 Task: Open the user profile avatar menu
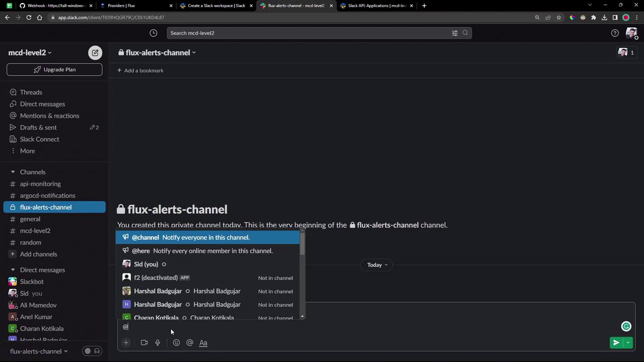pos(631,33)
